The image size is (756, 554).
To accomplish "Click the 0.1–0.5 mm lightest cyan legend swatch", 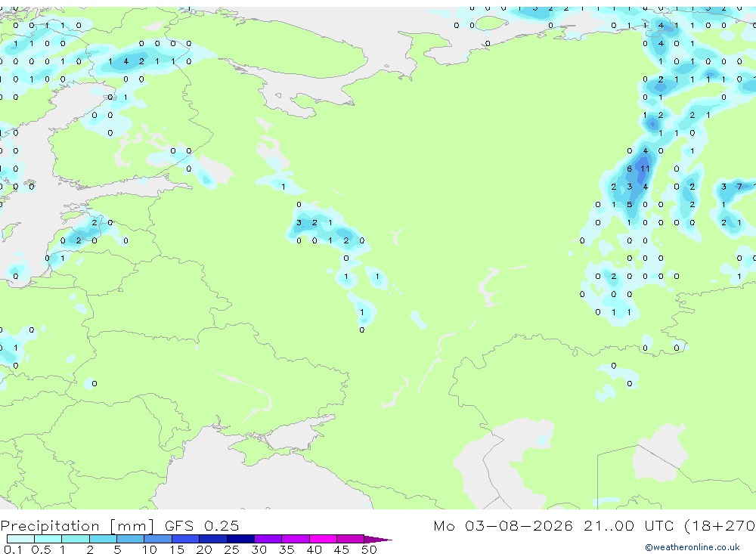I will tap(20, 539).
